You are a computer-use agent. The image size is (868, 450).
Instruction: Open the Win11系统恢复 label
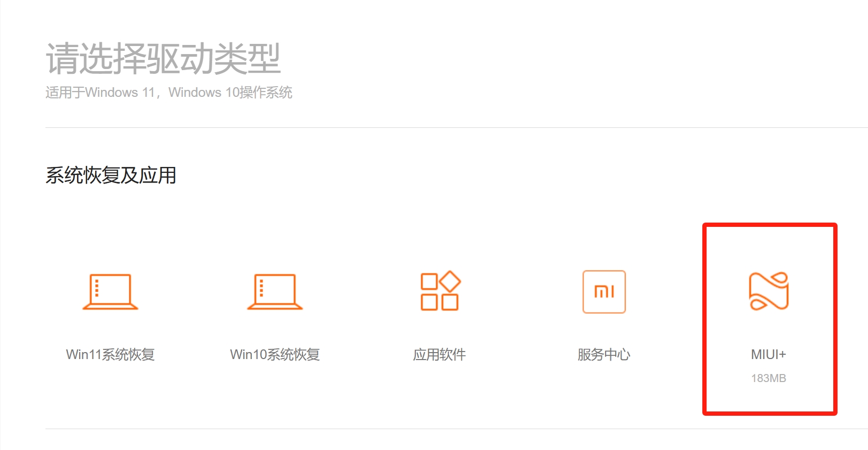tap(110, 354)
